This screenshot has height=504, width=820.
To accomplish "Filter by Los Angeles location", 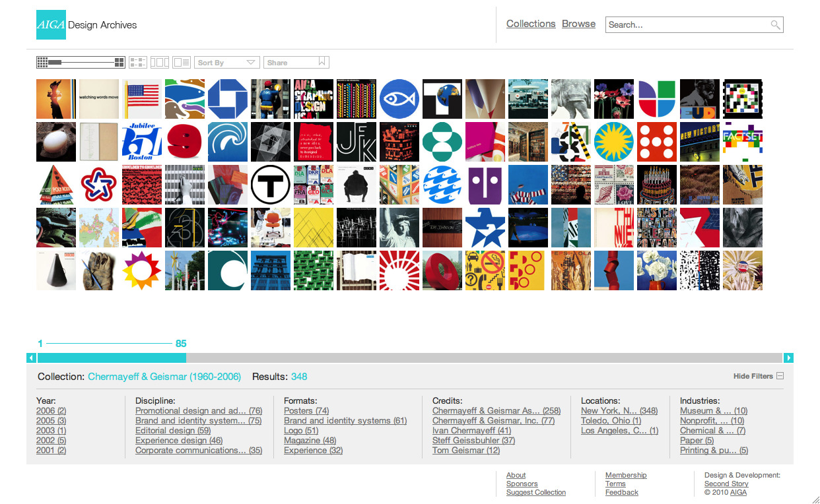I will click(x=619, y=431).
